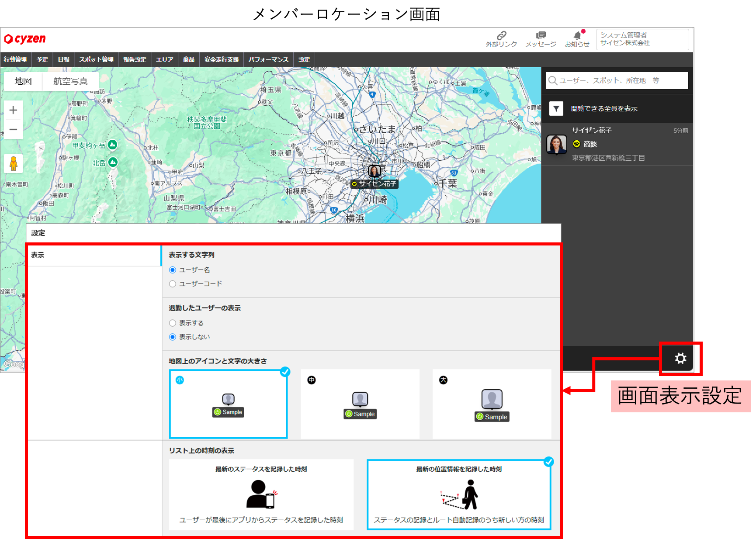The image size is (756, 539).
Task: Click the サイゼン花子 label on the map
Action: pyautogui.click(x=375, y=184)
